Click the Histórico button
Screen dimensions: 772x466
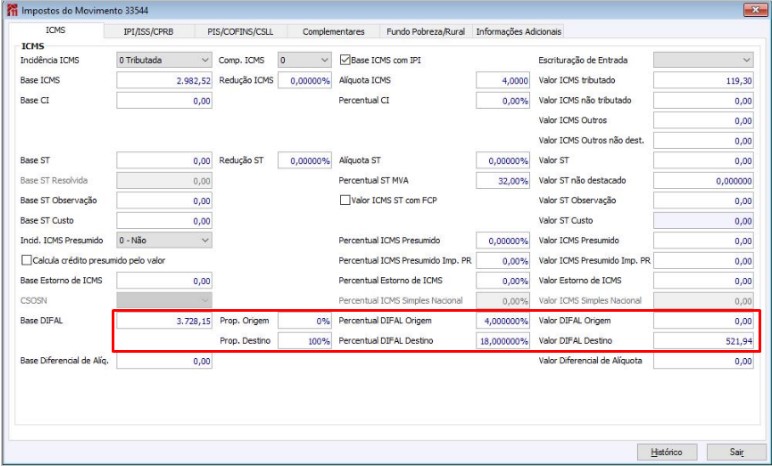click(667, 452)
